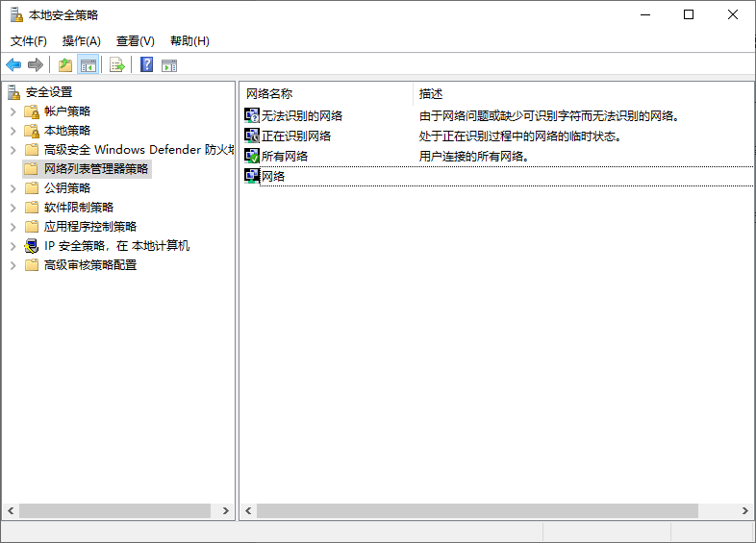The image size is (756, 543).
Task: Expand the 本地策略 tree node
Action: [x=13, y=131]
